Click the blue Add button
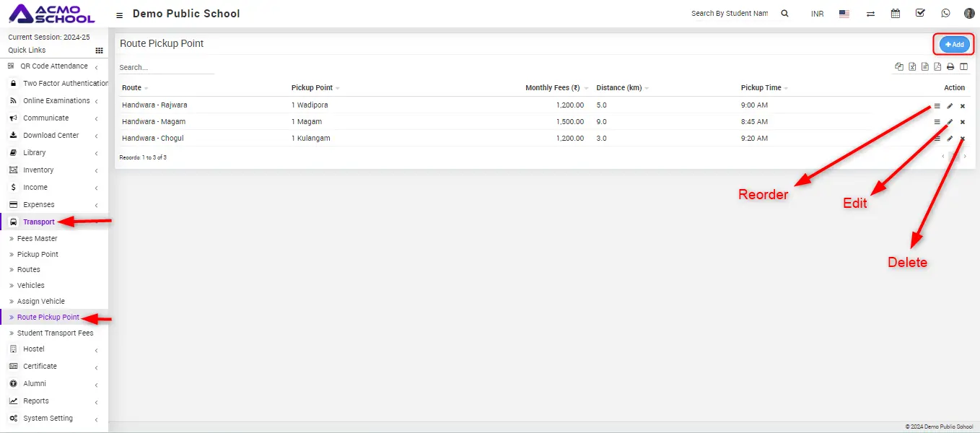The image size is (980, 433). coord(954,45)
